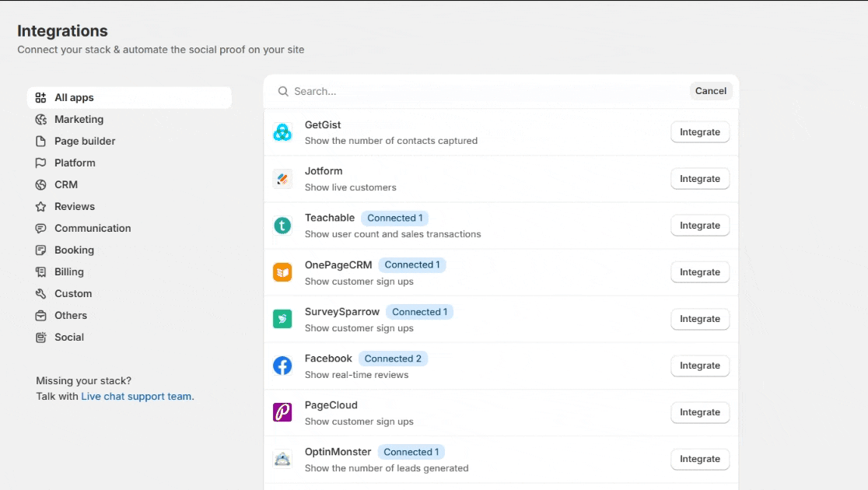Viewport: 868px width, 490px height.
Task: Open the Live chat support team link
Action: (136, 397)
